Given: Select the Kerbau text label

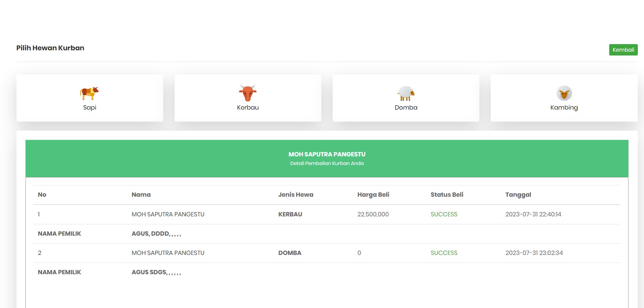Looking at the screenshot, I should (248, 107).
